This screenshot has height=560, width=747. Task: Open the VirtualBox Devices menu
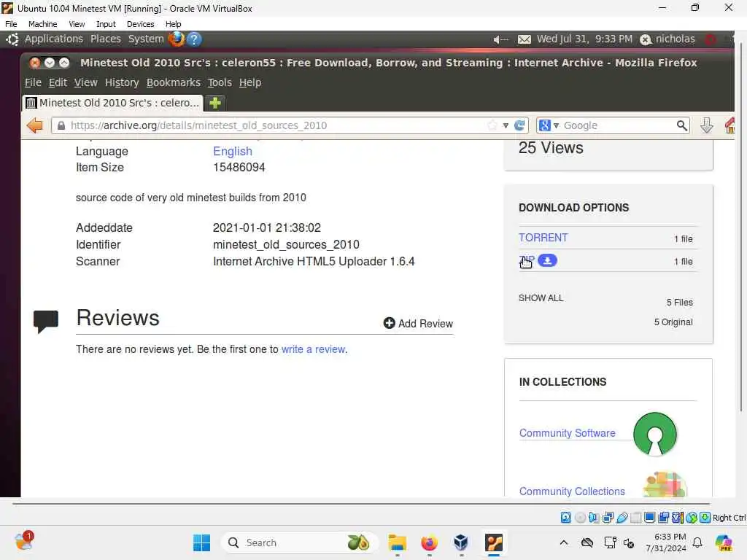[x=140, y=24]
